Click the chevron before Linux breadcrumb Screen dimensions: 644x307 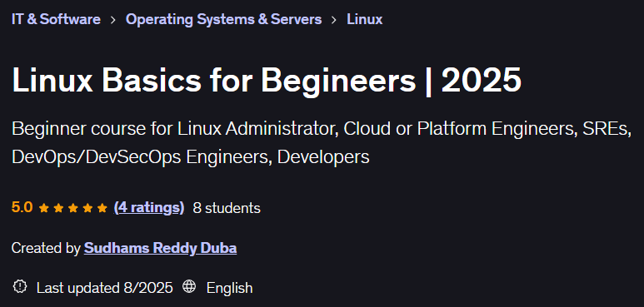[334, 20]
